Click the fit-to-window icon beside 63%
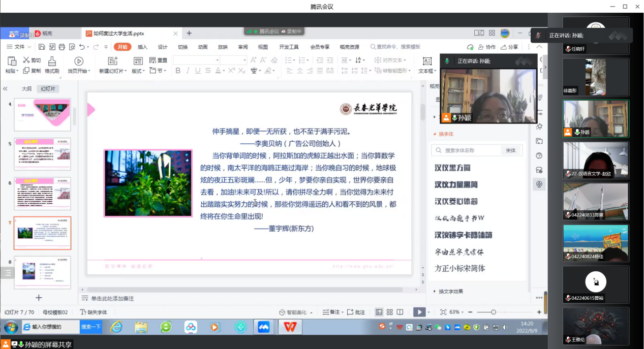This screenshot has height=349, width=644. [443, 312]
